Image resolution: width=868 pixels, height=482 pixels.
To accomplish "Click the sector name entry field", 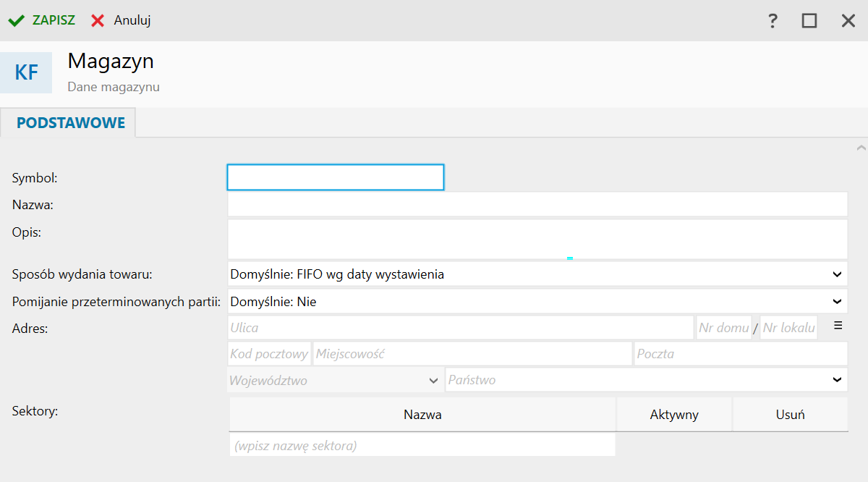I will pos(422,446).
